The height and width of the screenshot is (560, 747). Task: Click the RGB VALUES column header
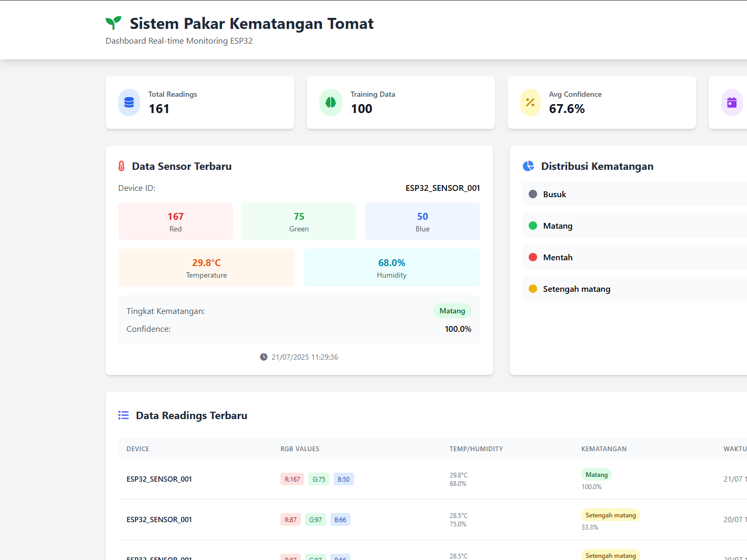300,449
